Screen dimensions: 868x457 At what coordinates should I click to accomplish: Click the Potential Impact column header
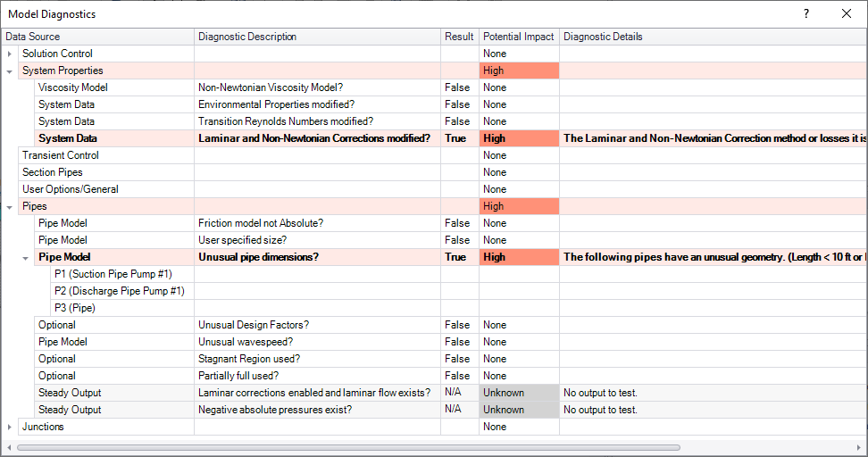pos(519,37)
